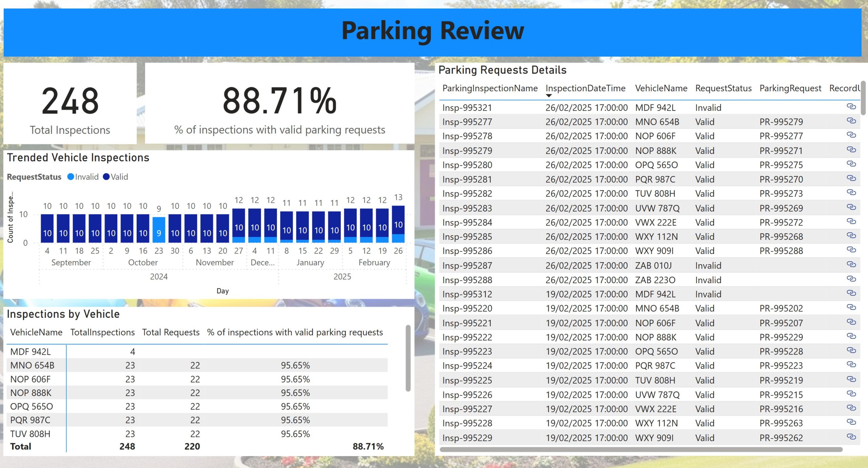Sort table by RequestStatus column header
Viewport: 868px width, 468px height.
[x=723, y=89]
